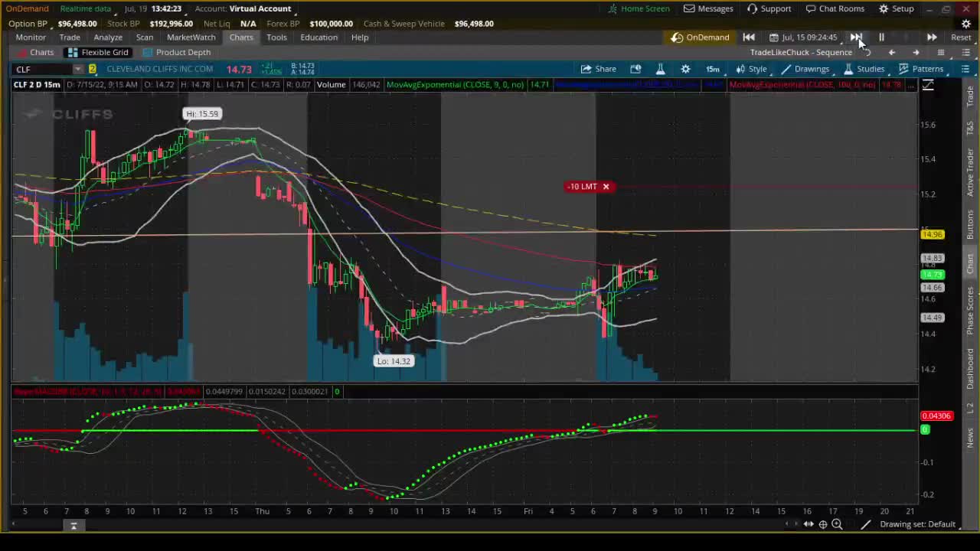
Task: Switch to the Scan tab
Action: 145,37
